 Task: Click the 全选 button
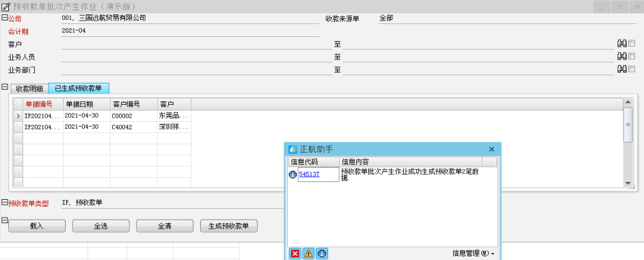(x=100, y=226)
